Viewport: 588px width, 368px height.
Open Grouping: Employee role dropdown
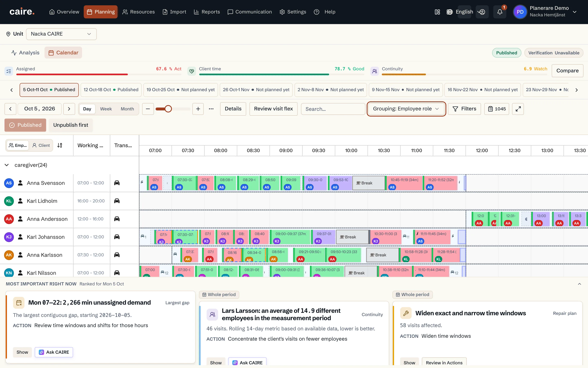click(x=406, y=109)
